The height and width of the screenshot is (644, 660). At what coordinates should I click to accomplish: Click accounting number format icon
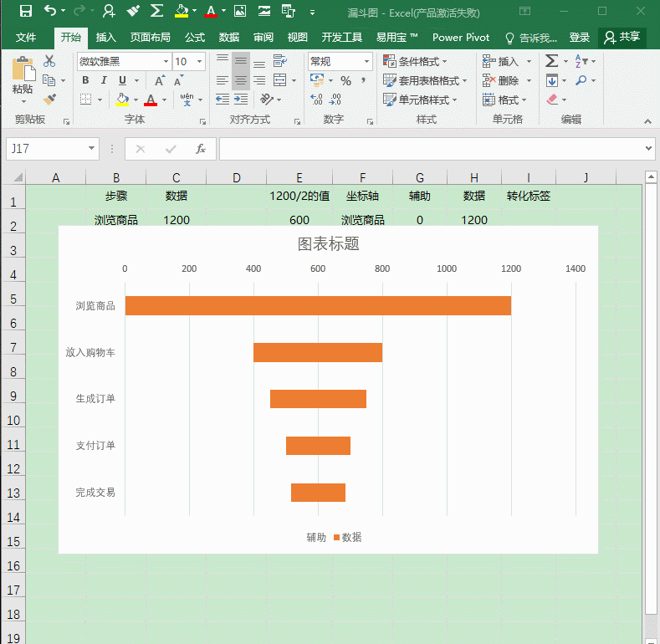click(x=317, y=80)
